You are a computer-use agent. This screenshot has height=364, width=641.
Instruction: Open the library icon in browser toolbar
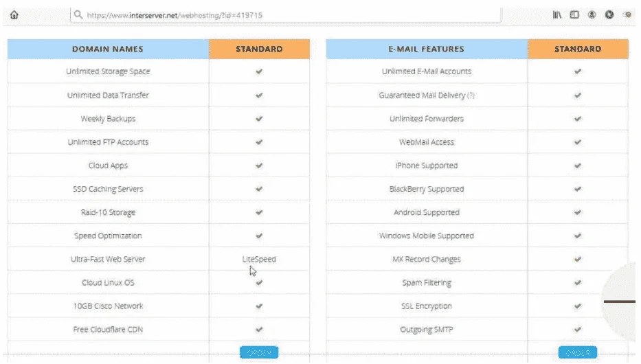coord(556,15)
